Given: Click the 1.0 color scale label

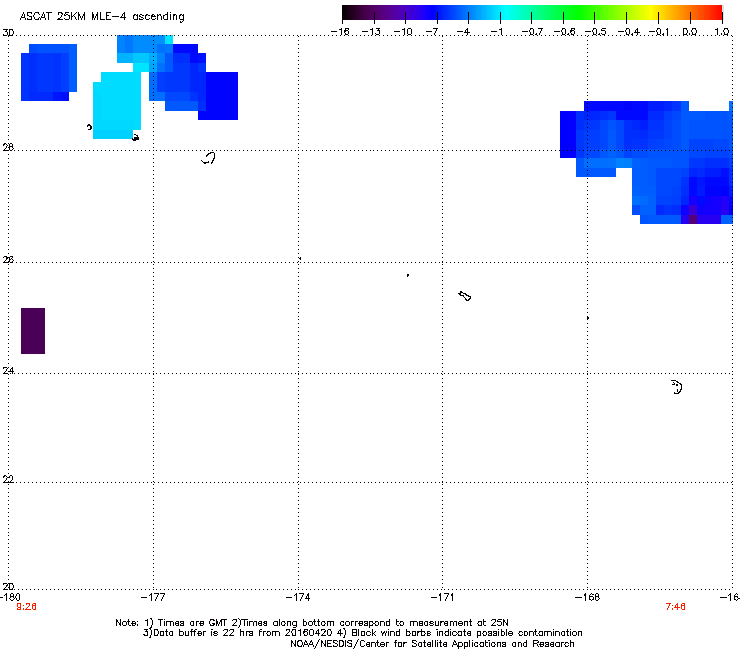Looking at the screenshot, I should point(722,32).
